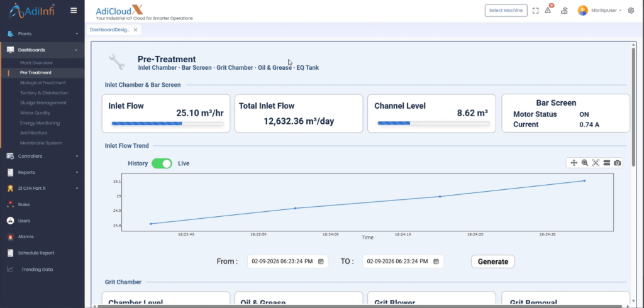Click the 21 CFR Part 11 badge icon

(10, 188)
